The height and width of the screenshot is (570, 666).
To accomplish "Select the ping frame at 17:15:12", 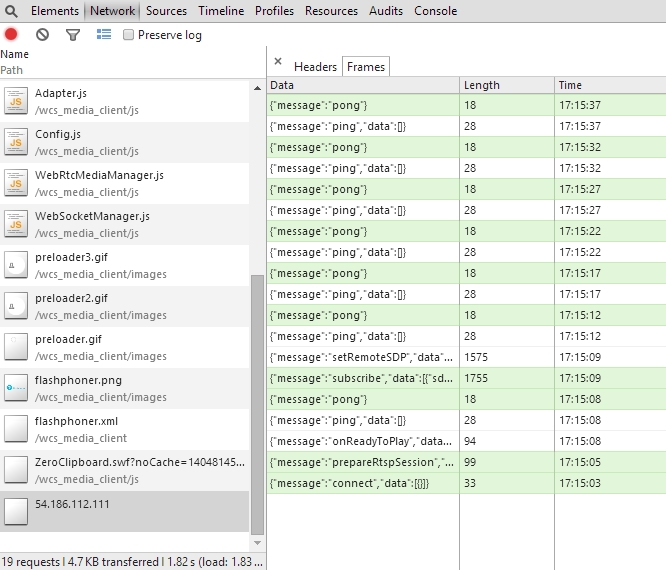I will click(x=466, y=336).
